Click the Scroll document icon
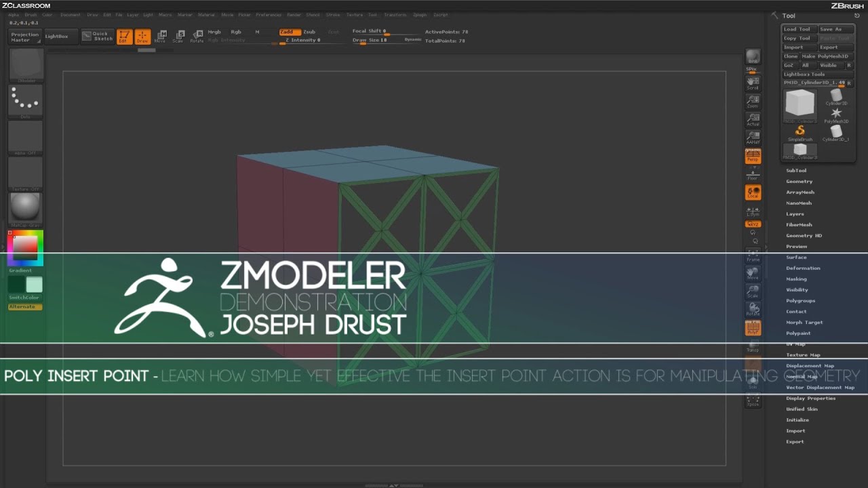 (753, 83)
